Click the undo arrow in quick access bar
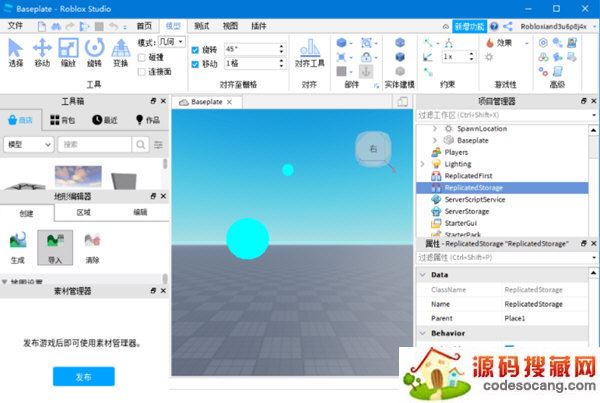The width and height of the screenshot is (600, 403). tap(113, 26)
